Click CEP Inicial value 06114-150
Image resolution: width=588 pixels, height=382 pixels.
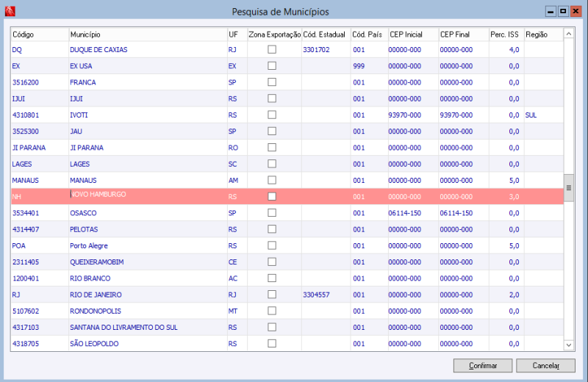pyautogui.click(x=405, y=213)
